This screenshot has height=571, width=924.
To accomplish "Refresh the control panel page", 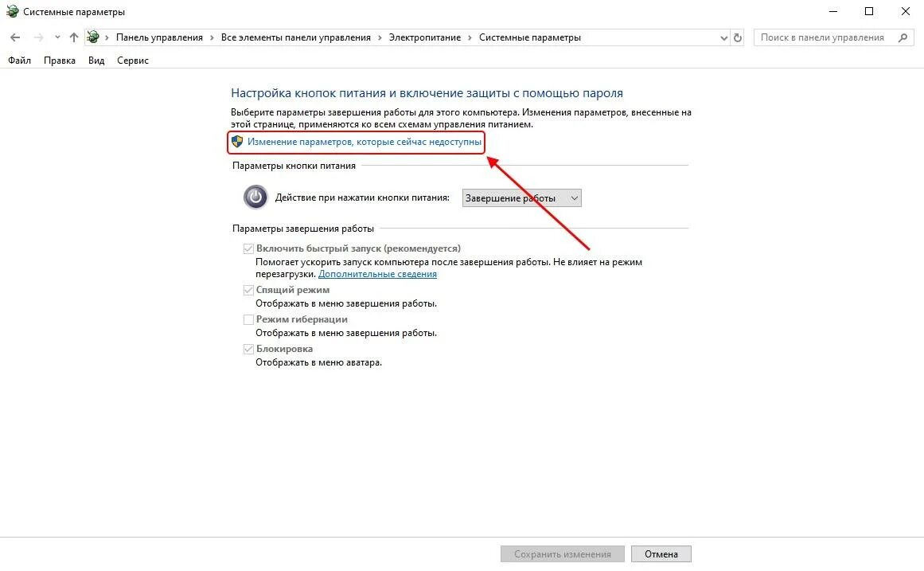I will [x=738, y=37].
